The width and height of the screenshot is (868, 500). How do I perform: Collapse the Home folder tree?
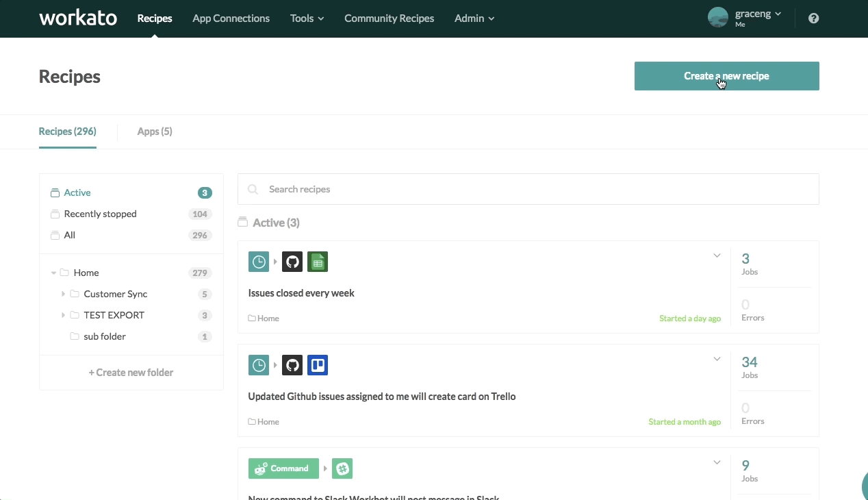[x=53, y=273]
